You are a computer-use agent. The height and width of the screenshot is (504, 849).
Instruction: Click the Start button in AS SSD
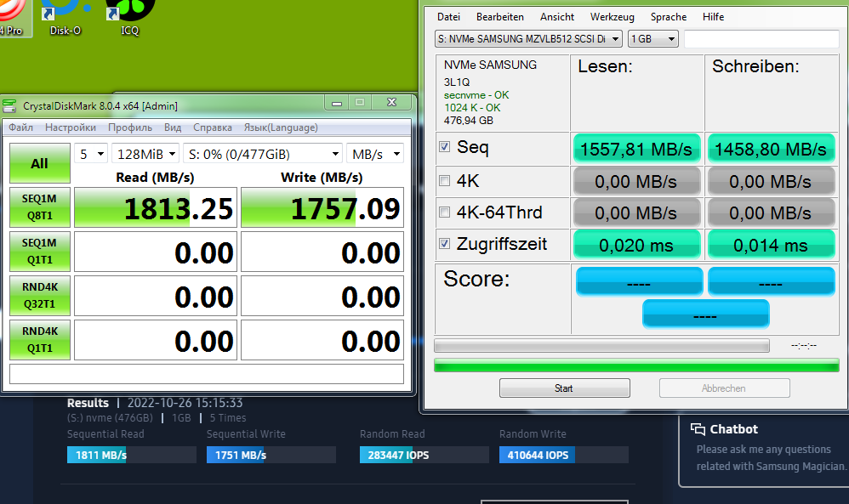[x=564, y=388]
